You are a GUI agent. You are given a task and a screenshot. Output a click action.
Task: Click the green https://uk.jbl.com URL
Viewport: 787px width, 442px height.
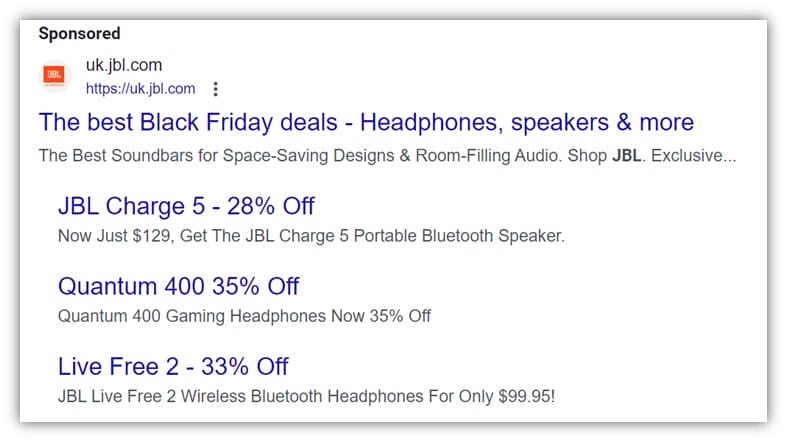(140, 89)
